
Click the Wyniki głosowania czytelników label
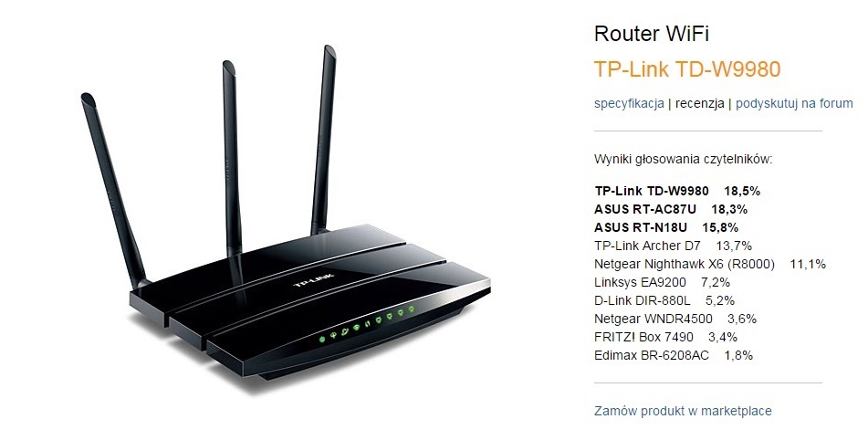click(x=683, y=160)
